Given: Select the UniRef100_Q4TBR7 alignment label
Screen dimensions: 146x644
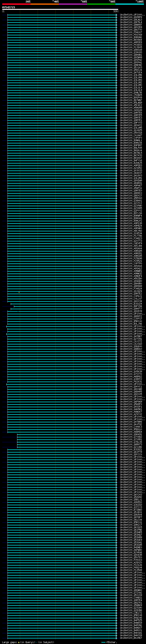Looking at the screenshot, I should [131, 337].
